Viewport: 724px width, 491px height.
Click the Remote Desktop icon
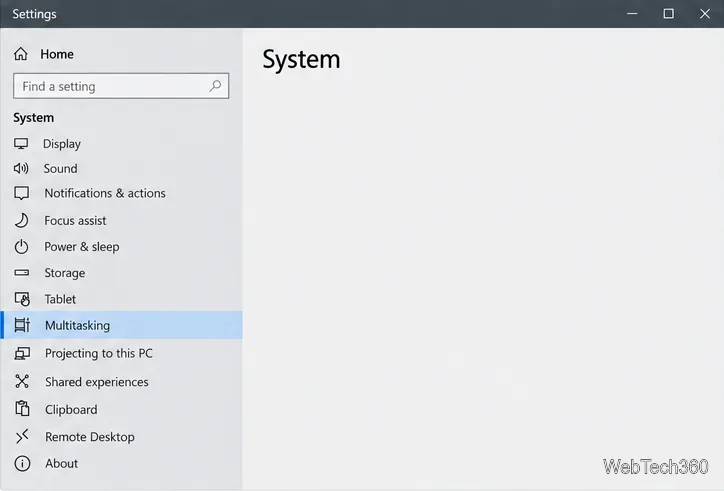[22, 436]
